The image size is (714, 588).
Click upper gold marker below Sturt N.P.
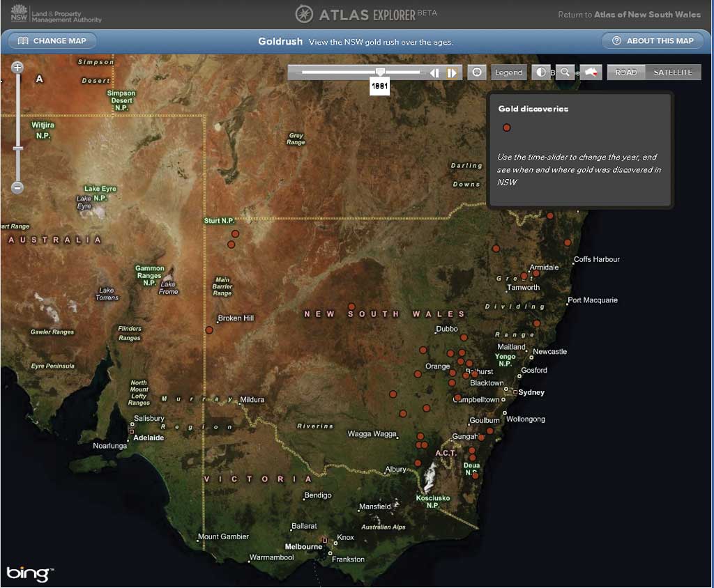(235, 233)
